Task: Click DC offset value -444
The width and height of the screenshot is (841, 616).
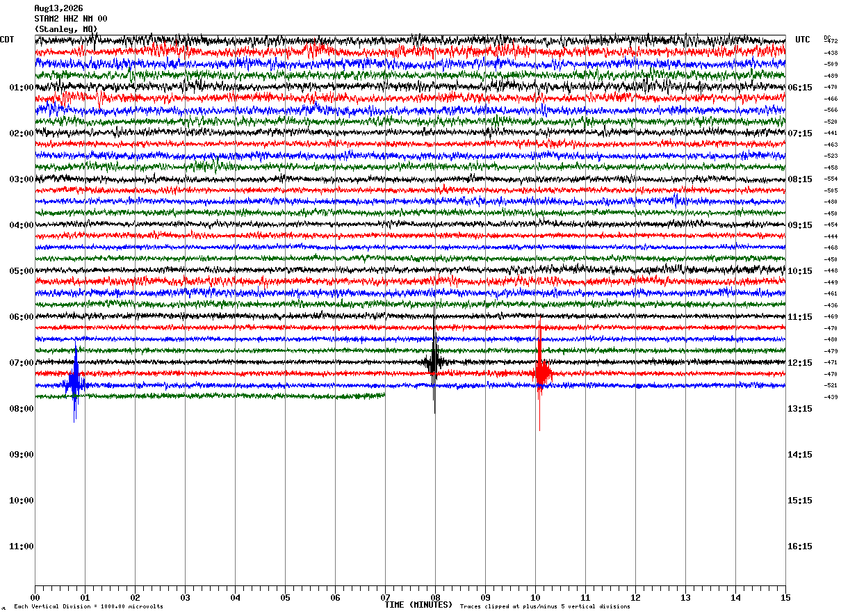Action: coord(831,236)
